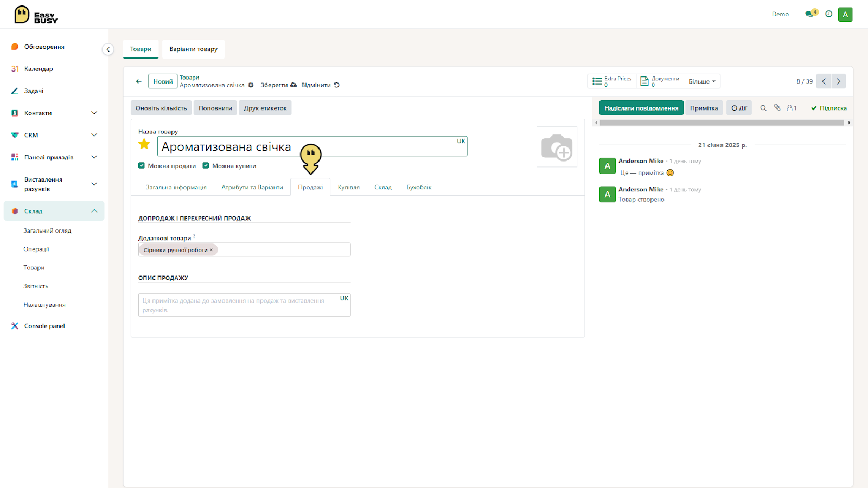
Task: Go back using the left arrow icon
Action: 139,81
